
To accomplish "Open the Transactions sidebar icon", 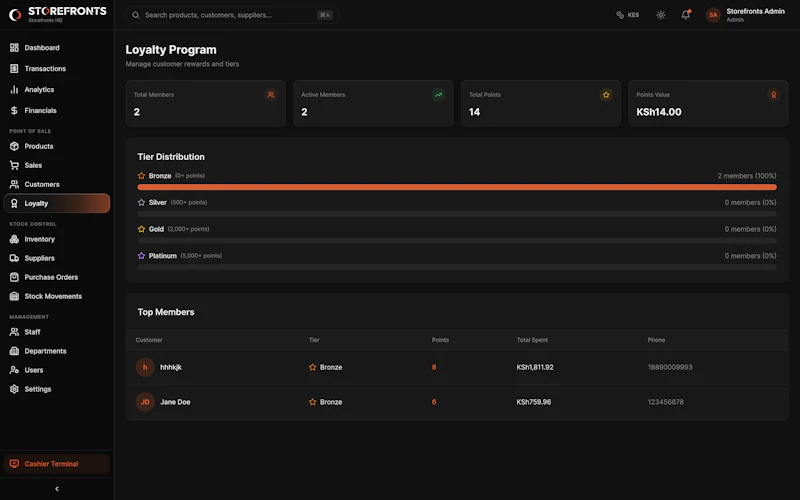I will pyautogui.click(x=14, y=68).
